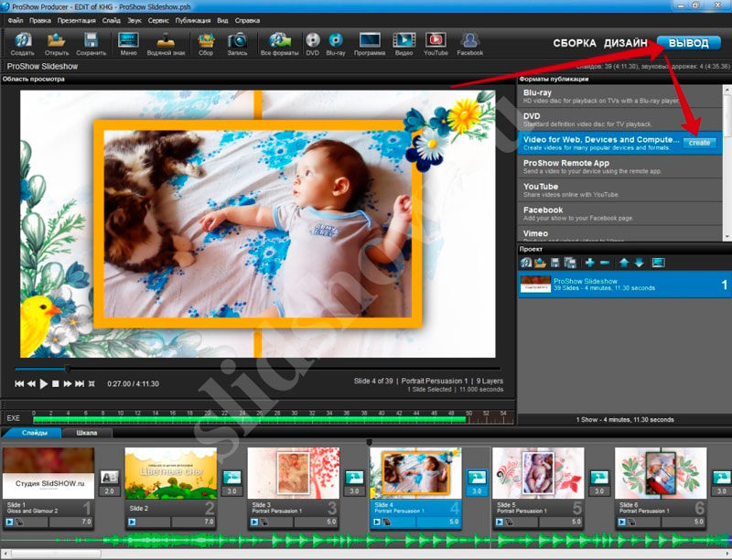Click the Программа executable output icon

(370, 43)
